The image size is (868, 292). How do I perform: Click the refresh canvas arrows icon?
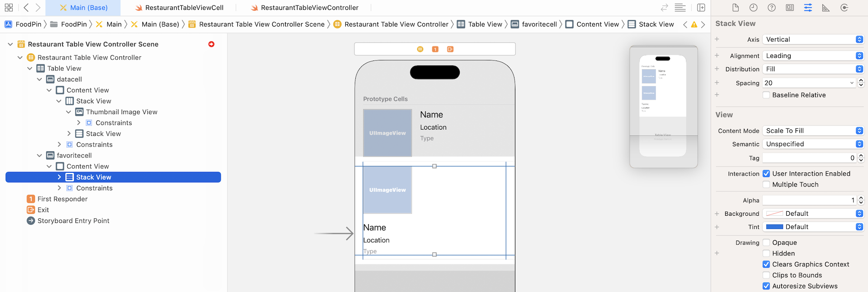[x=664, y=8]
